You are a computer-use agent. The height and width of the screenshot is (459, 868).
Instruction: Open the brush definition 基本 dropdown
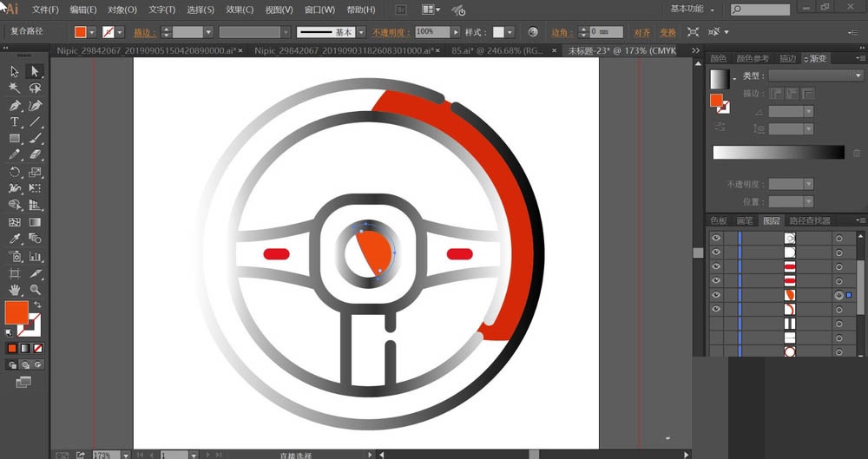pyautogui.click(x=361, y=32)
